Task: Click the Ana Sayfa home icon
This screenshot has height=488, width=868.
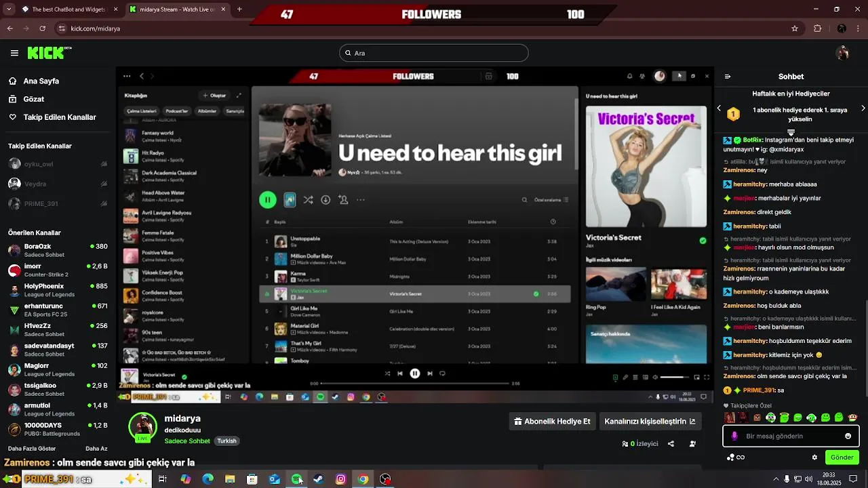Action: [12, 81]
